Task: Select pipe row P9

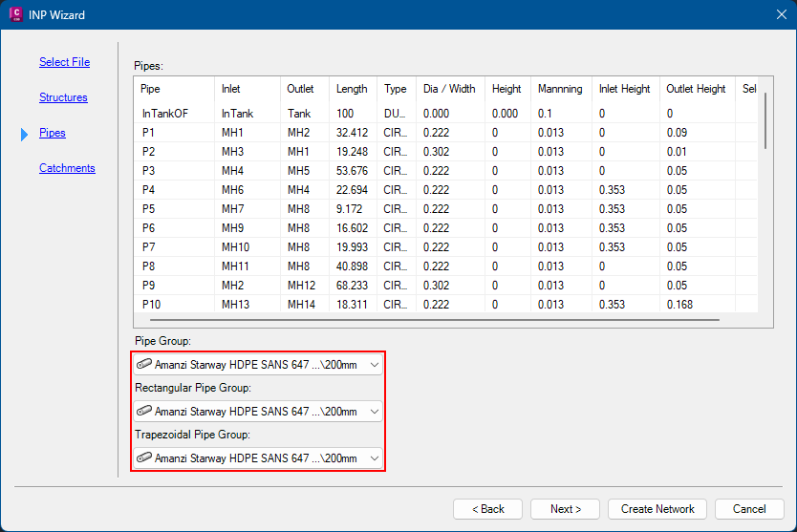Action: 445,285
